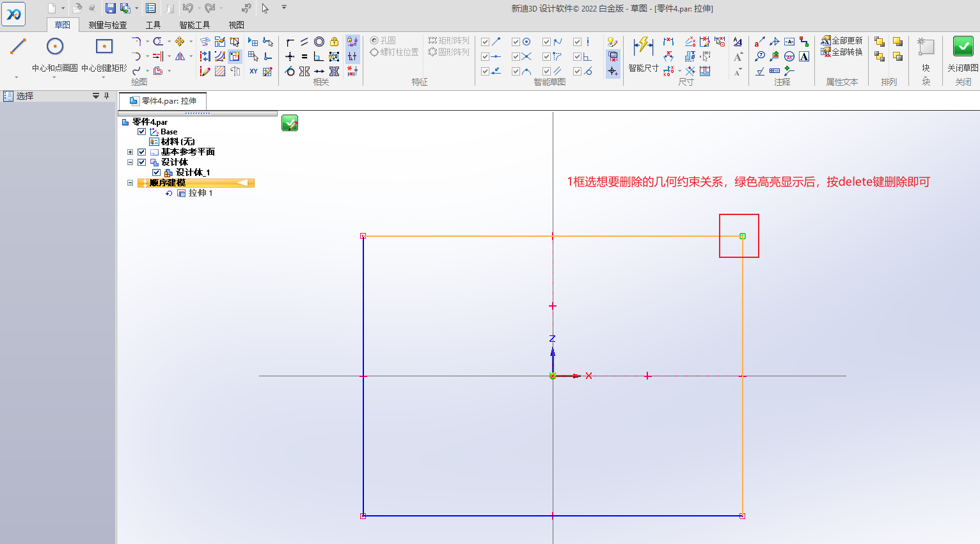Screen dimensions: 980x544
Task: Collapse the 顺序建模 tree node
Action: tap(130, 183)
